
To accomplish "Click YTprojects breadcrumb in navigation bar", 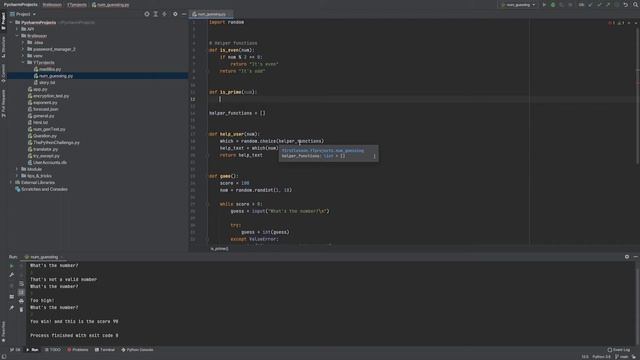I will (77, 5).
